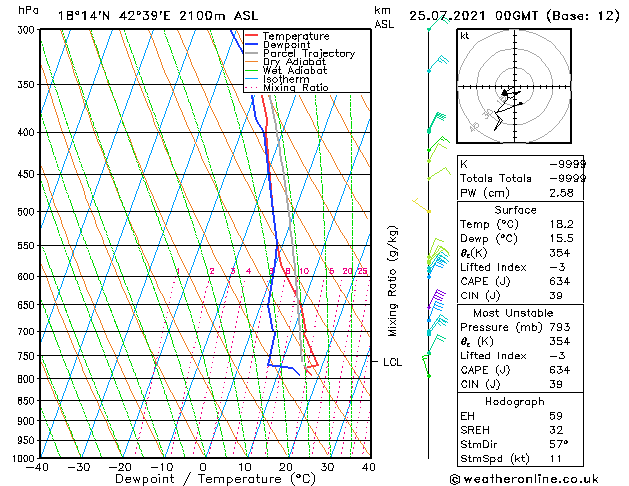Click the purple wind barb near 650 hPa

[x=436, y=298]
